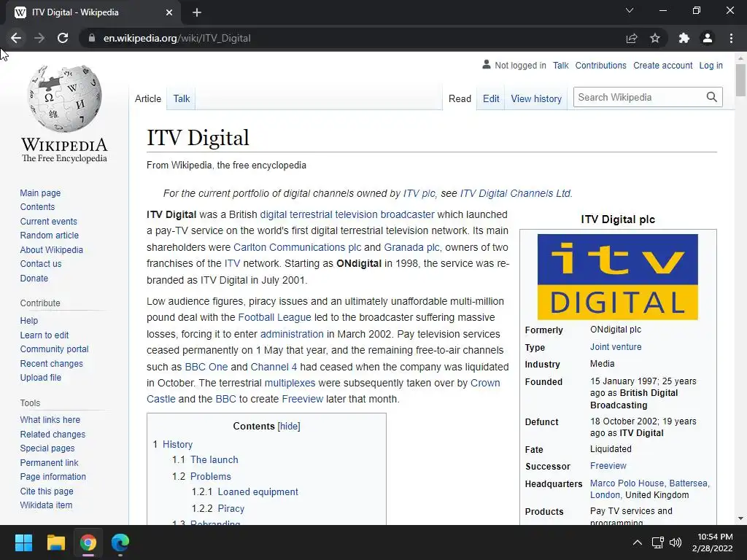
Task: Click the scrollbar down arrow
Action: 740,518
